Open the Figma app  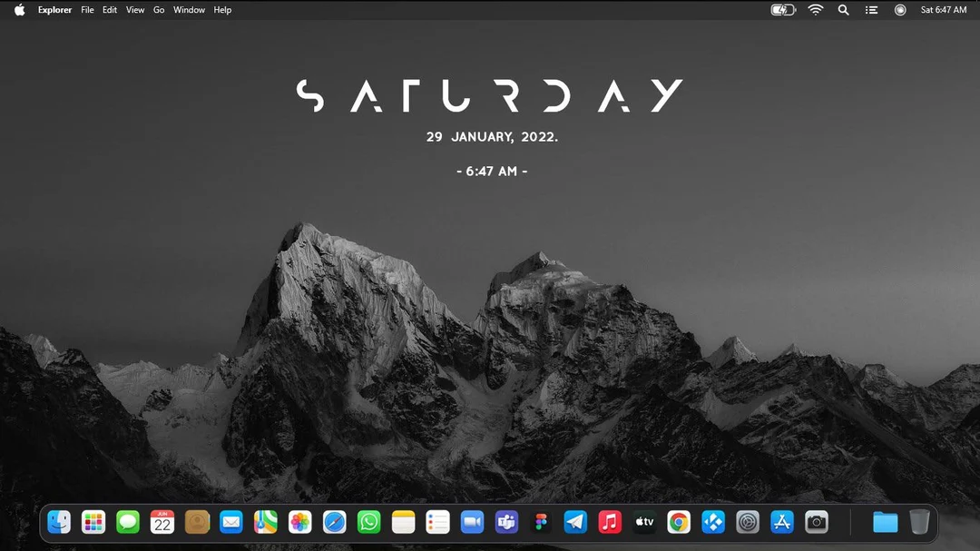point(540,522)
